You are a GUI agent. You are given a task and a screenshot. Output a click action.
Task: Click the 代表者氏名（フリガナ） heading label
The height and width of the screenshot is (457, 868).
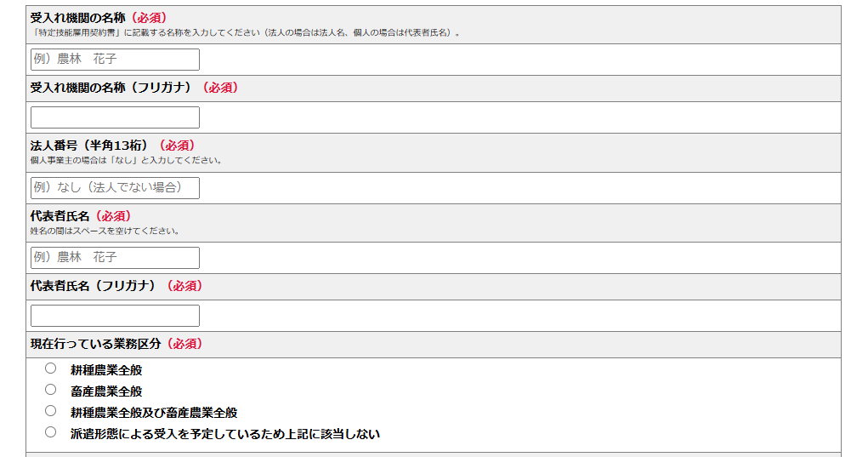(x=116, y=286)
